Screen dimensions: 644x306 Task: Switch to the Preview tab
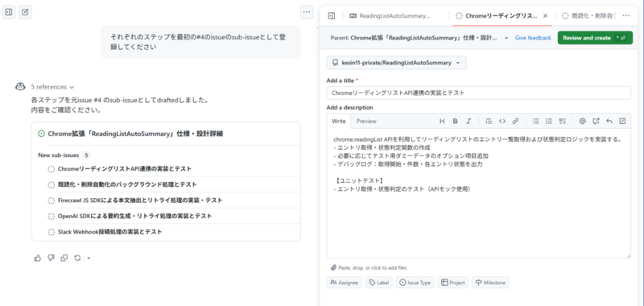coord(366,121)
